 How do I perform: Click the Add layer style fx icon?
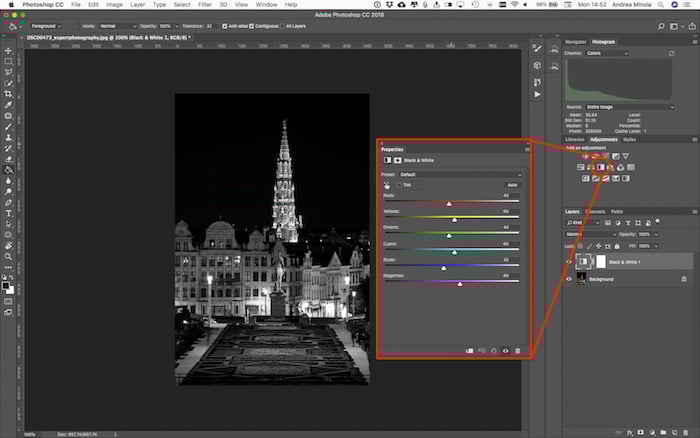point(630,433)
